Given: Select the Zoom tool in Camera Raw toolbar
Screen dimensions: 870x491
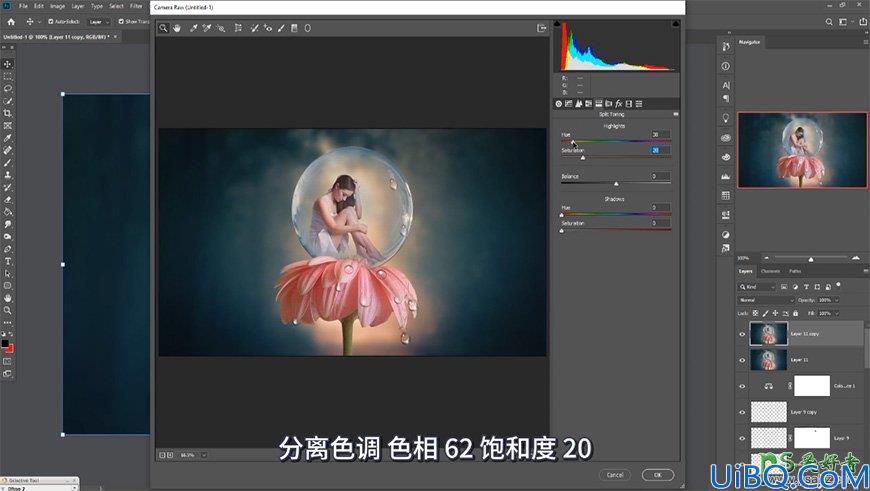Looking at the screenshot, I should 163,28.
